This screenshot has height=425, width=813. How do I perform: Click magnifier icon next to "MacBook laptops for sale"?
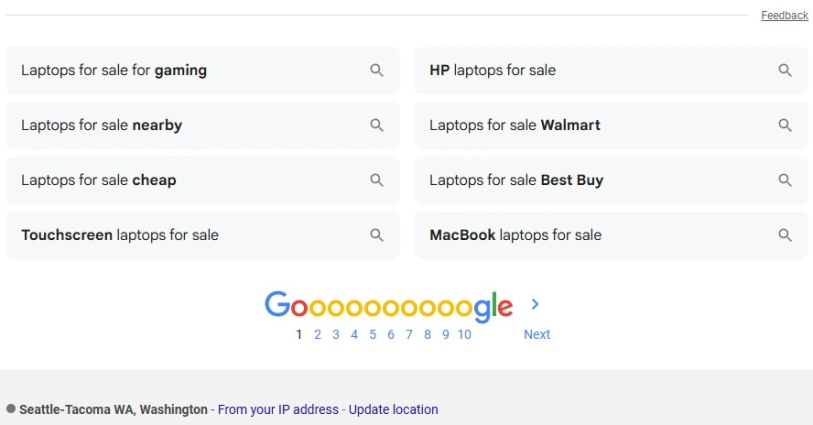785,236
